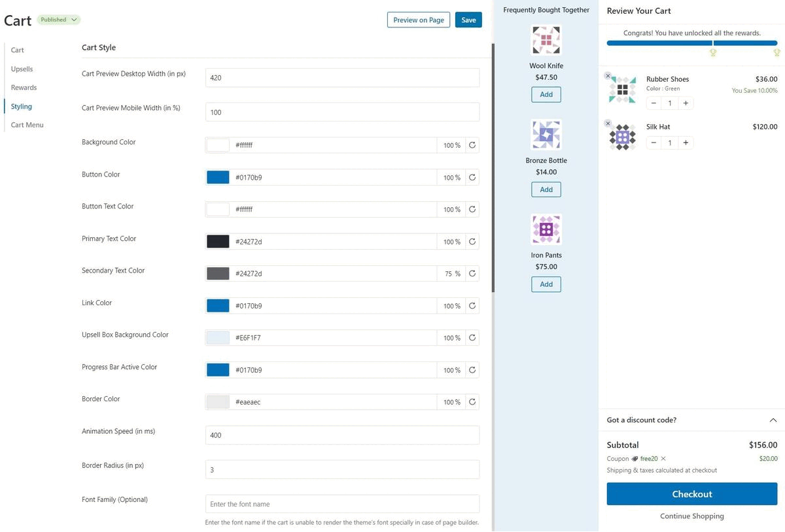Increase Silk Hat quantity

point(686,142)
